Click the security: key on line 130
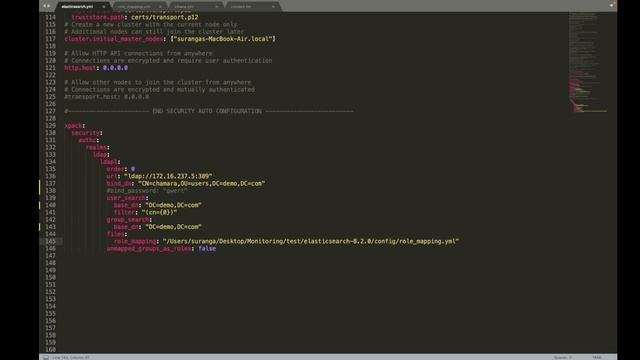The height and width of the screenshot is (360, 640). tap(87, 133)
